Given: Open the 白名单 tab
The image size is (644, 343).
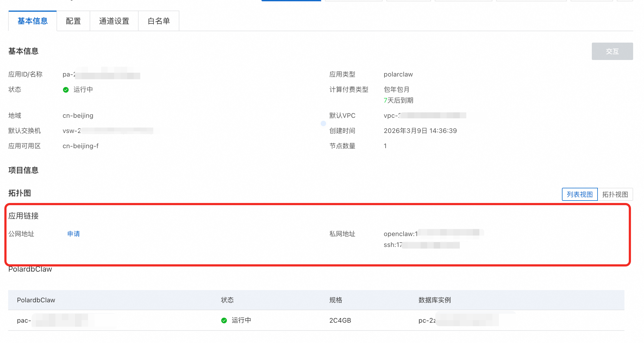Looking at the screenshot, I should 159,21.
